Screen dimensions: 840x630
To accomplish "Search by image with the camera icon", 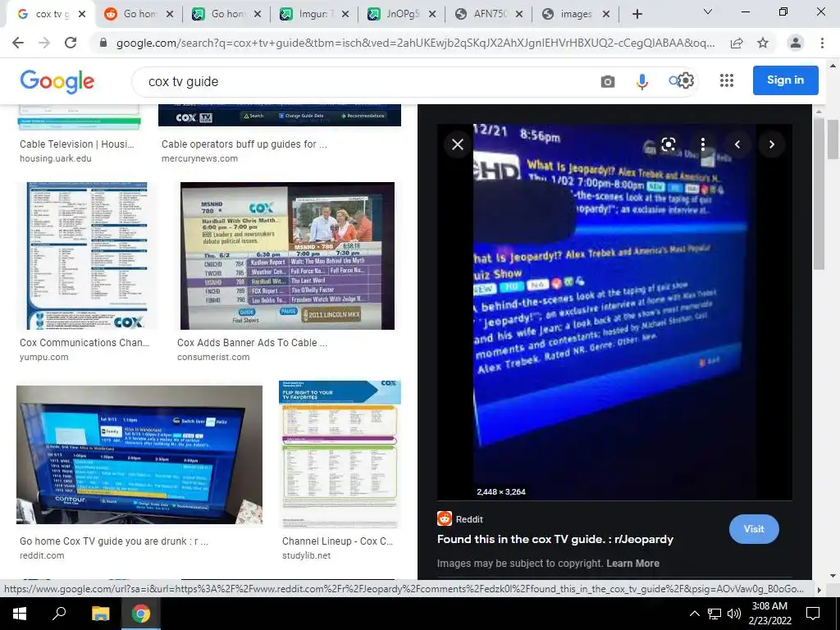I will coord(608,81).
